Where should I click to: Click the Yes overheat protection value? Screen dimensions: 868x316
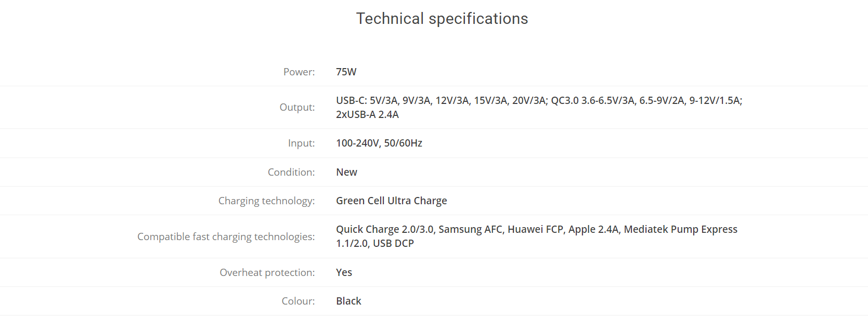tap(344, 272)
